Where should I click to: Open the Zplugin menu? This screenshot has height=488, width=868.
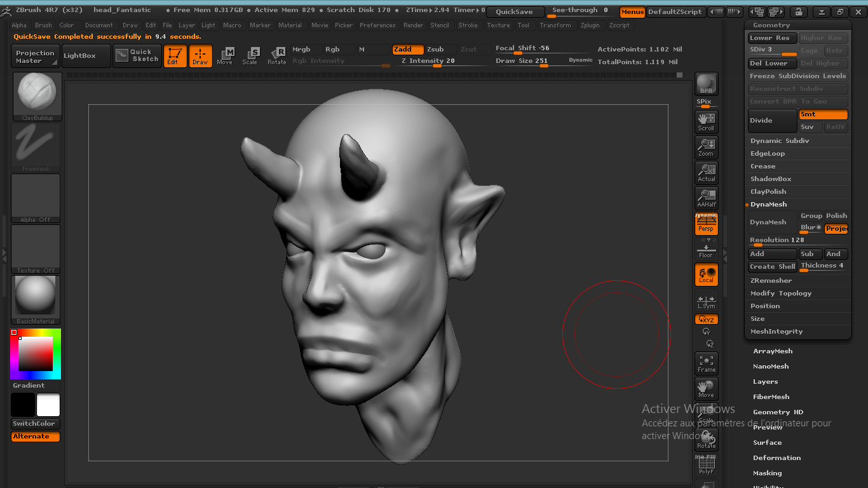point(590,25)
